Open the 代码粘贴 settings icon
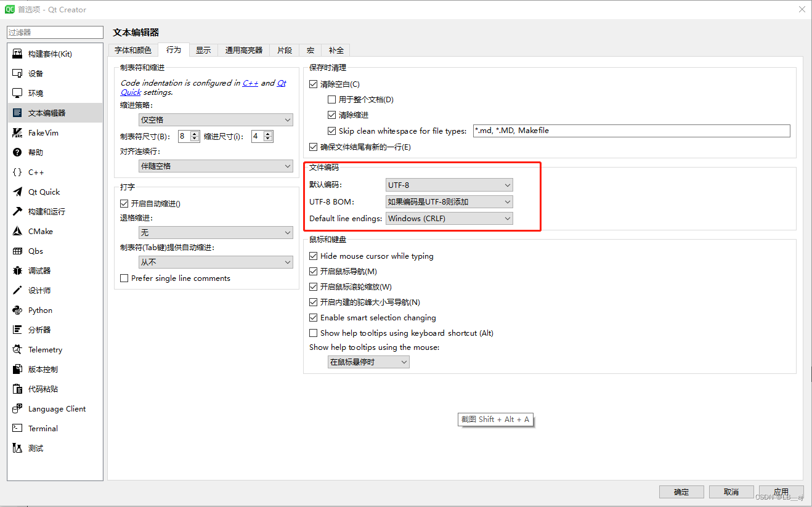This screenshot has height=507, width=812. 17,389
